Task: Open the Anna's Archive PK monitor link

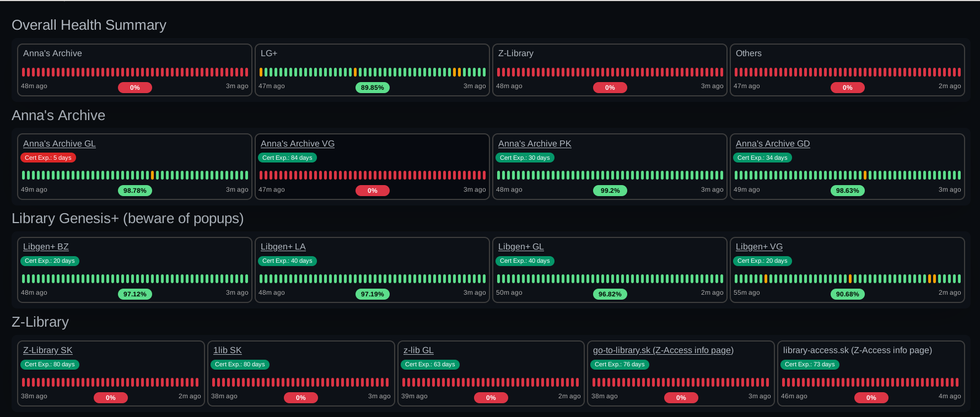Action: click(x=535, y=144)
